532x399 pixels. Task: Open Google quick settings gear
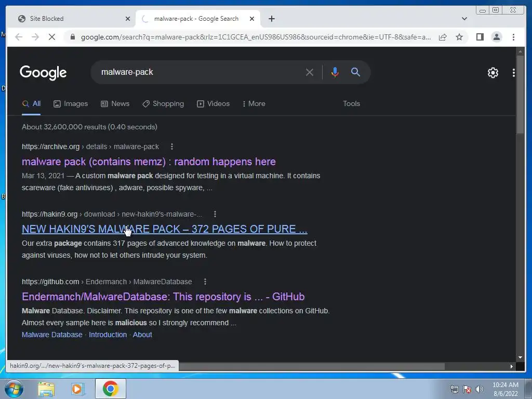[493, 73]
